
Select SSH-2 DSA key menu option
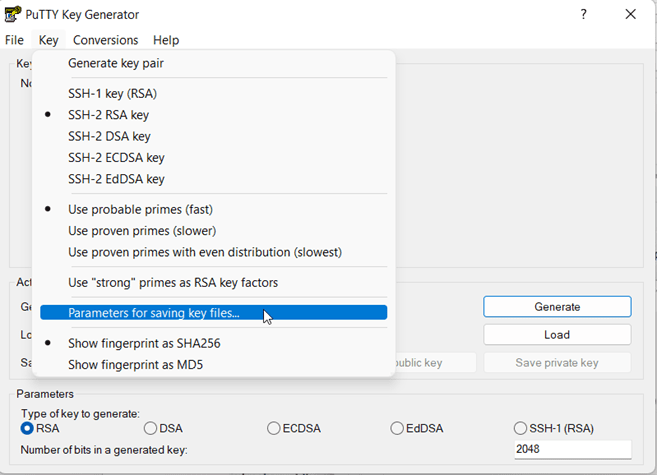point(109,136)
